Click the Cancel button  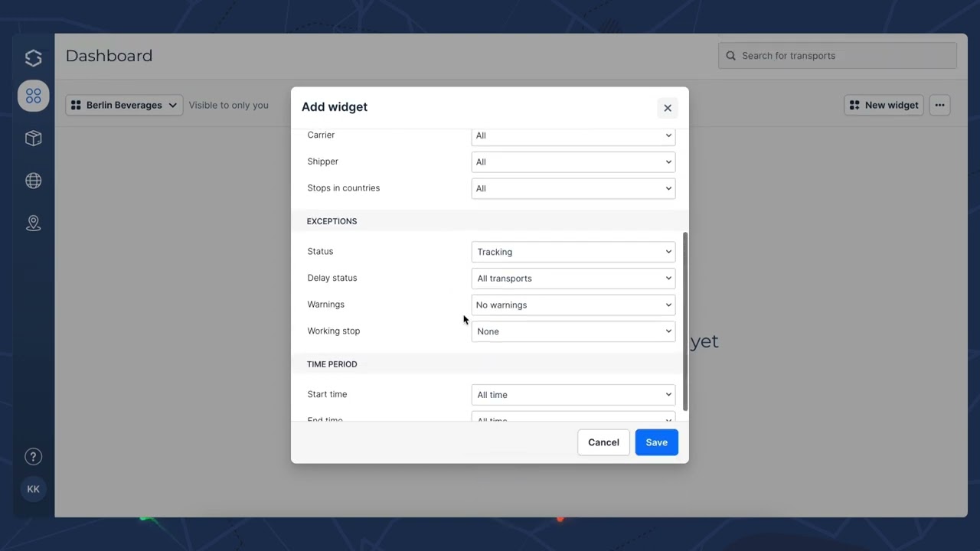(603, 442)
